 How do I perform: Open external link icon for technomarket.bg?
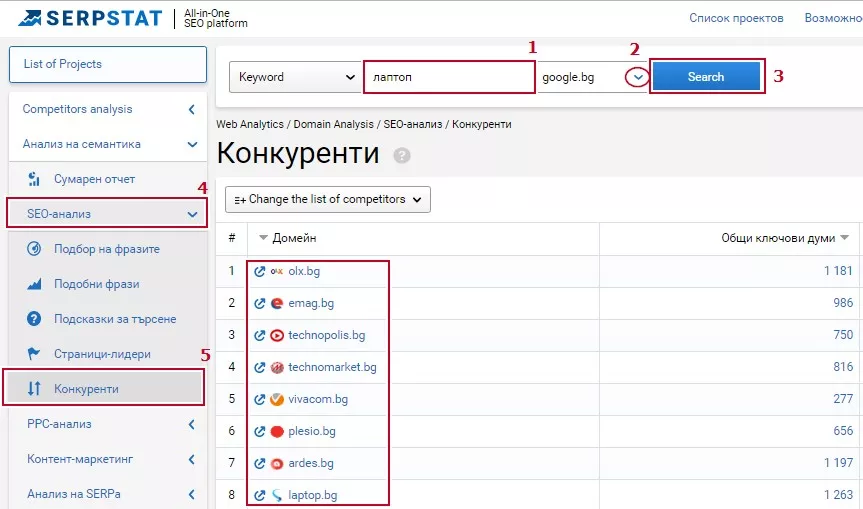[x=259, y=367]
